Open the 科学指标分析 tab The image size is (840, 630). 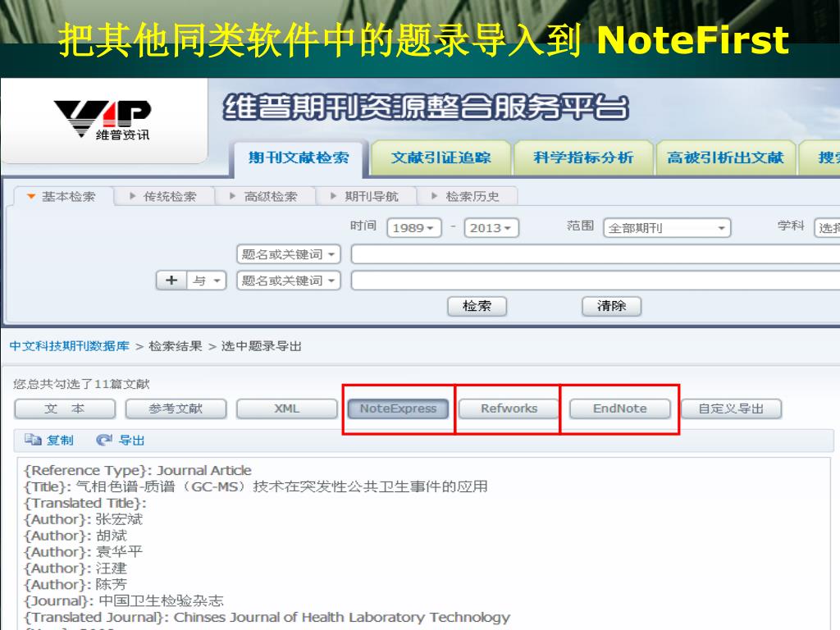(x=583, y=157)
